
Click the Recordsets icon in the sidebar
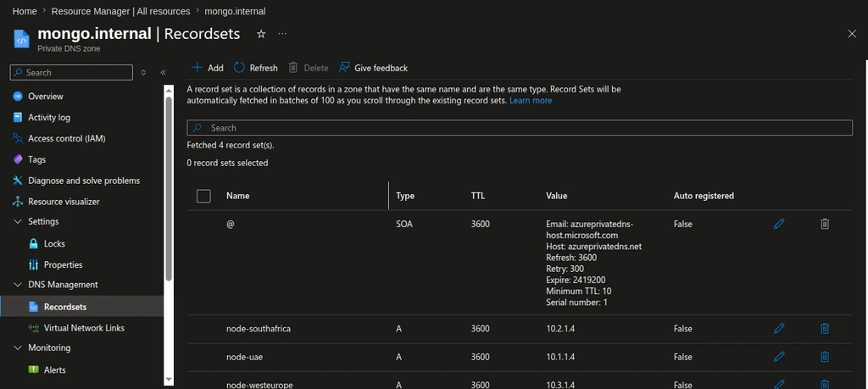point(33,307)
